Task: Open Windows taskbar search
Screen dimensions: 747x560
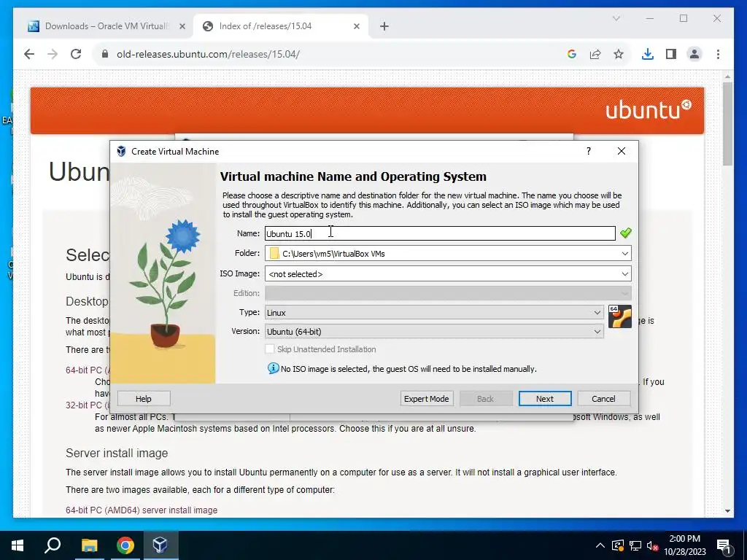Action: 53,545
